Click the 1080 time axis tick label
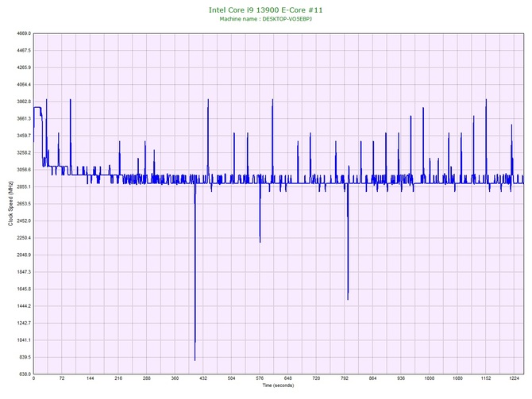This screenshot has height=399, width=532. point(457,378)
